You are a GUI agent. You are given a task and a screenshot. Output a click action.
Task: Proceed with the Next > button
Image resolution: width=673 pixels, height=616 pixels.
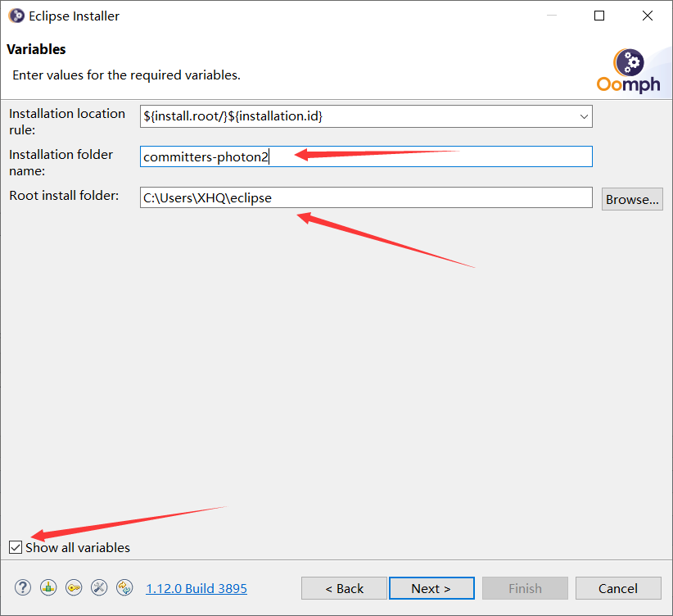point(431,588)
